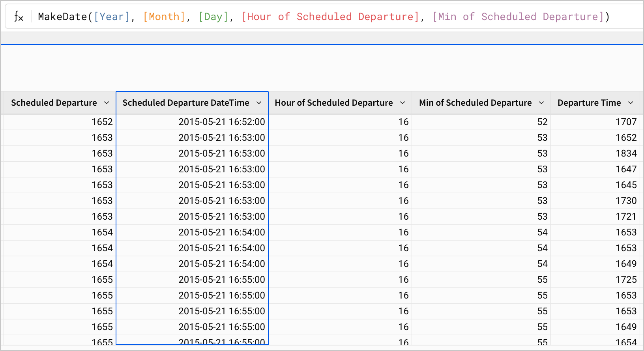
Task: Open the Hour of Scheduled Departure column chevron
Action: point(402,103)
